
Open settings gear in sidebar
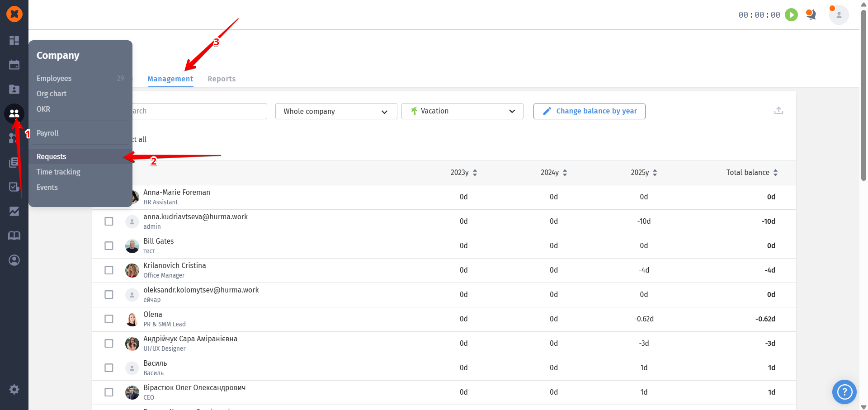pyautogui.click(x=14, y=389)
